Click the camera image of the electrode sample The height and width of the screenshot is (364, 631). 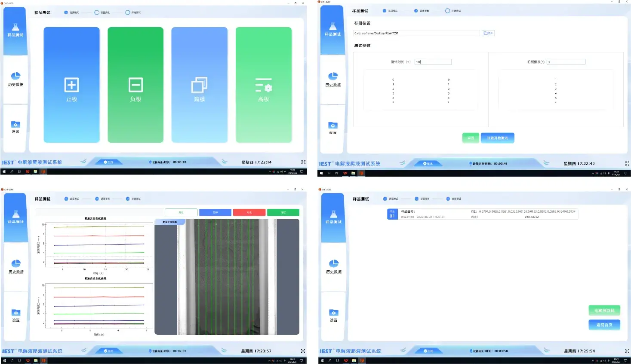(x=227, y=277)
